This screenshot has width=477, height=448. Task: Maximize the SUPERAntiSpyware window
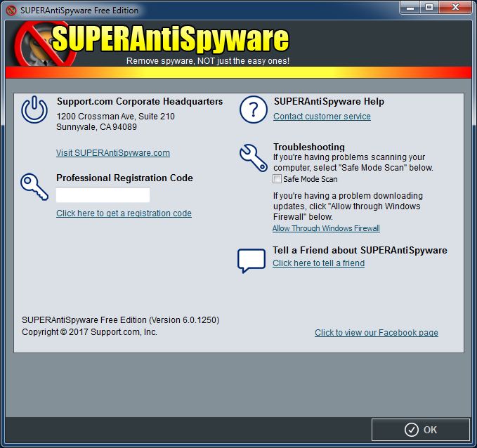(429, 7)
